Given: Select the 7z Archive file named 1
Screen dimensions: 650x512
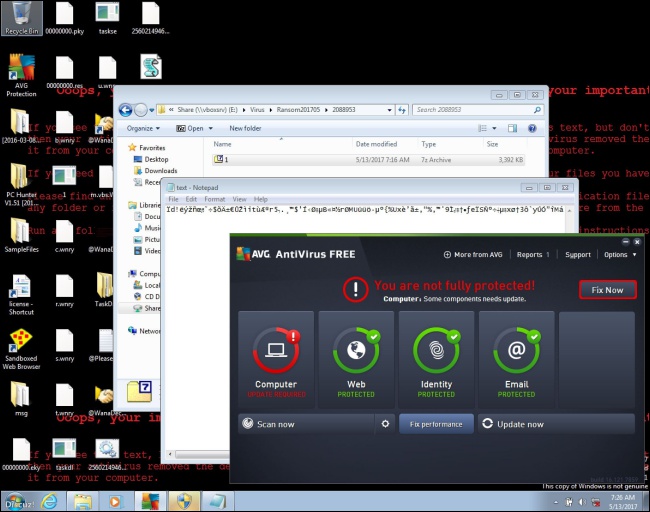Looking at the screenshot, I should tap(368, 160).
